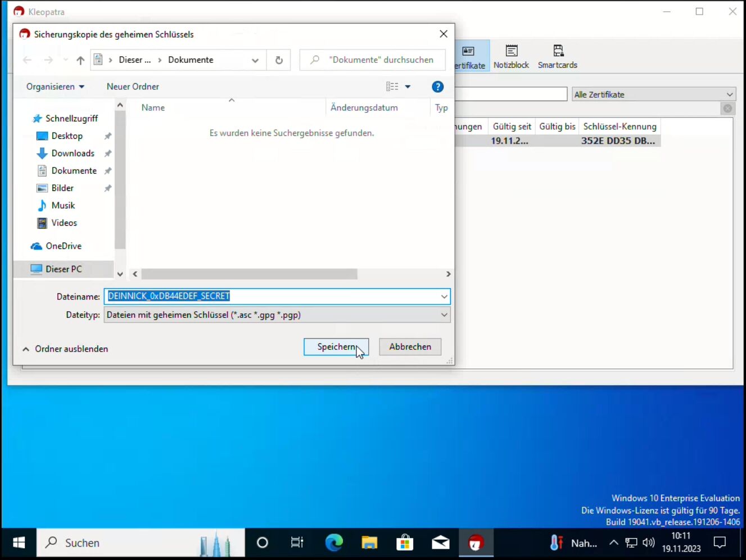The height and width of the screenshot is (560, 746).
Task: Click the blue help question mark icon
Action: pyautogui.click(x=437, y=86)
